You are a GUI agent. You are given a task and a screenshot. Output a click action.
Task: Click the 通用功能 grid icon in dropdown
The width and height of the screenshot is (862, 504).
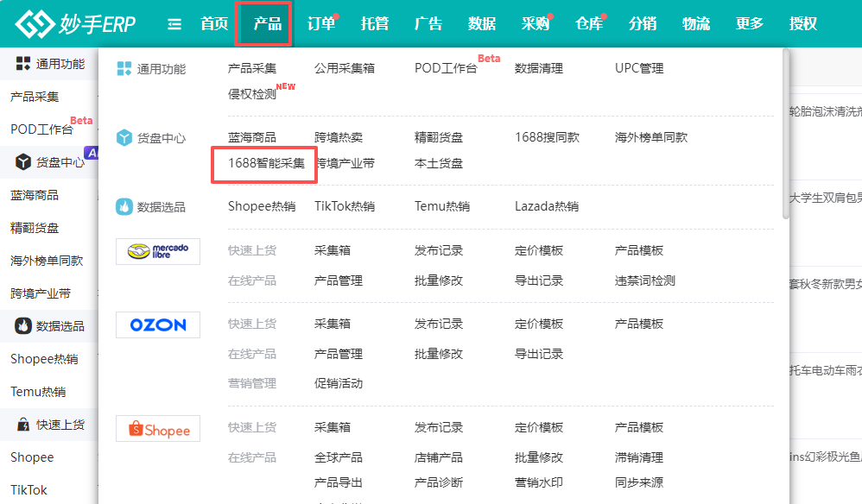pyautogui.click(x=124, y=69)
